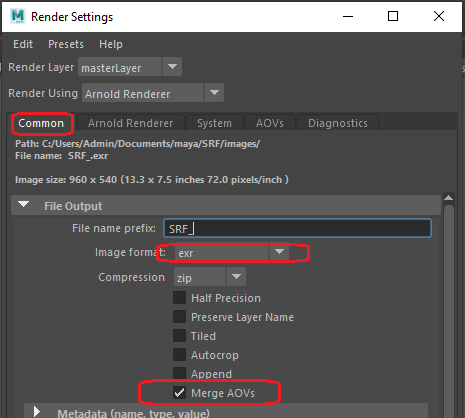Expand the Metadata section

pyautogui.click(x=37, y=411)
